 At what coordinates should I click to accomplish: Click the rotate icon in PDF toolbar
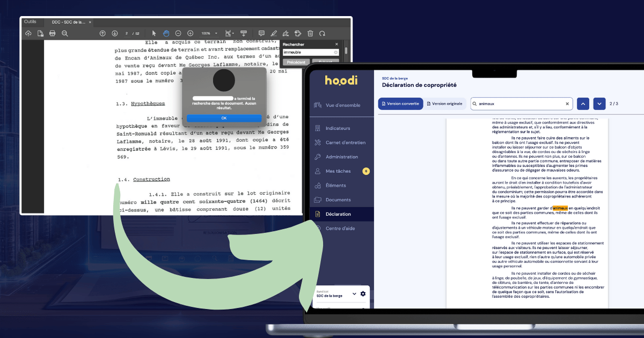point(323,33)
